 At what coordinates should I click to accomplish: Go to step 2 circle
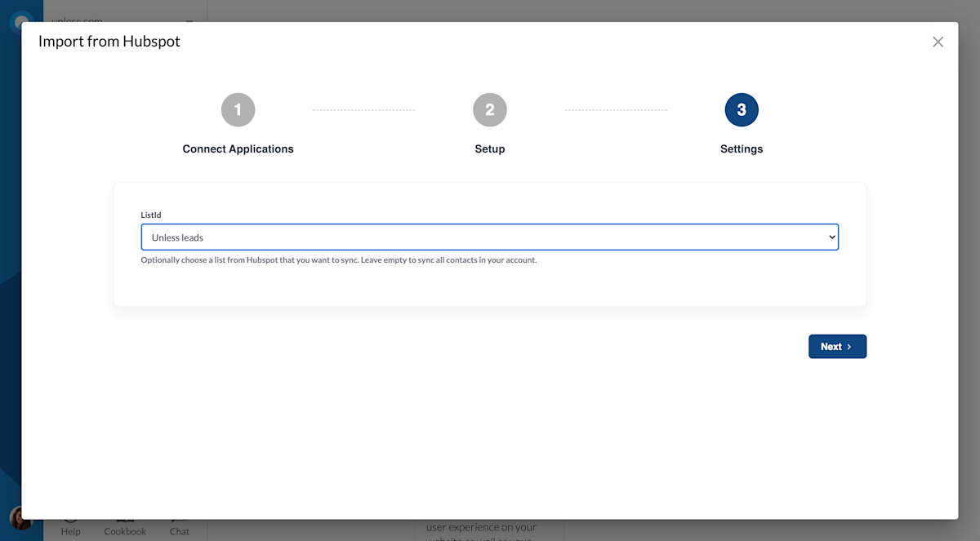coord(490,109)
